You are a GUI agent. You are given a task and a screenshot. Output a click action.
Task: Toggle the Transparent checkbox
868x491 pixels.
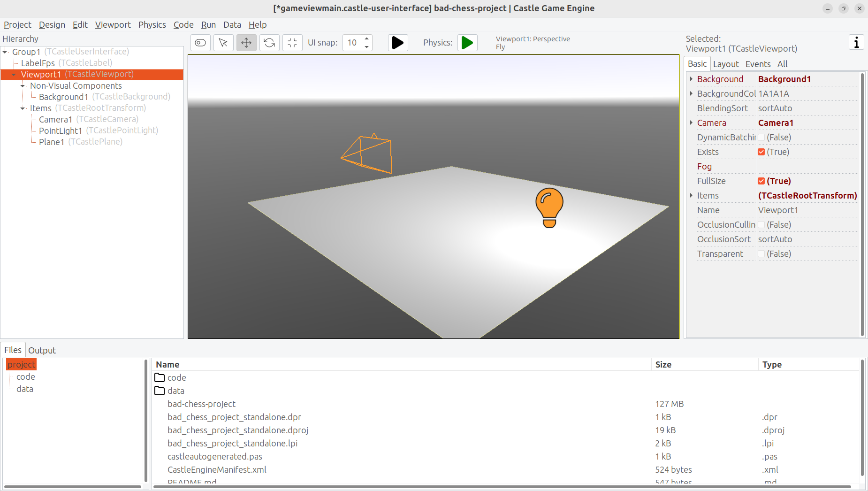point(761,254)
